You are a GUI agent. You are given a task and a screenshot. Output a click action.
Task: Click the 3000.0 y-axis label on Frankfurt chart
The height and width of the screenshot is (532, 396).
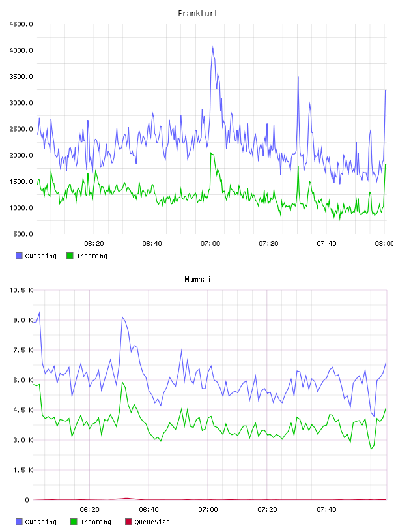pyautogui.click(x=21, y=103)
